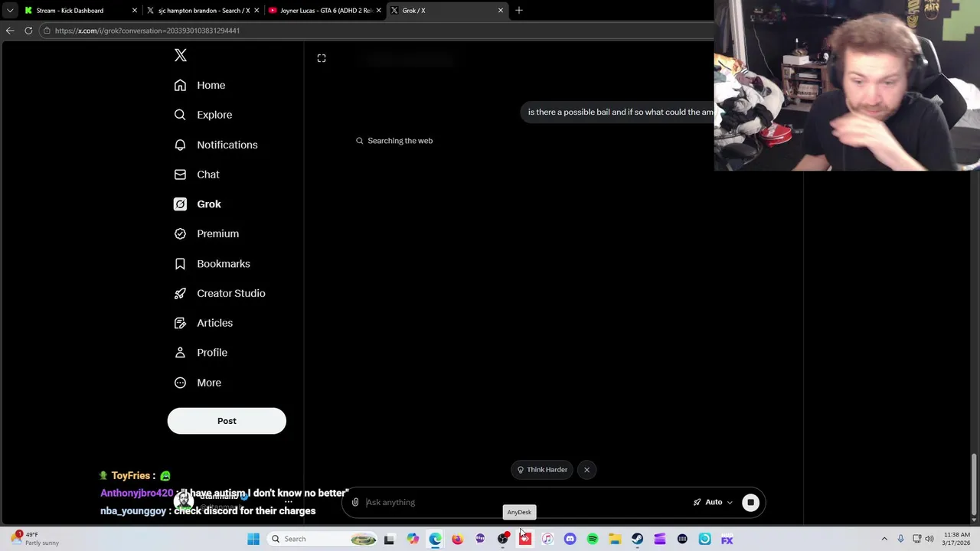Screen dimensions: 980x551
Task: Open AnyDesk from the taskbar
Action: (x=525, y=539)
